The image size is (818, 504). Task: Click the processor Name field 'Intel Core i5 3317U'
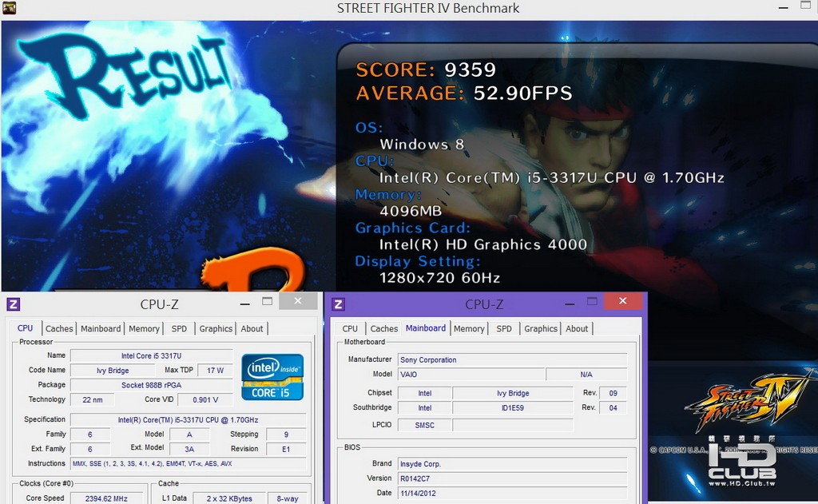(x=151, y=355)
